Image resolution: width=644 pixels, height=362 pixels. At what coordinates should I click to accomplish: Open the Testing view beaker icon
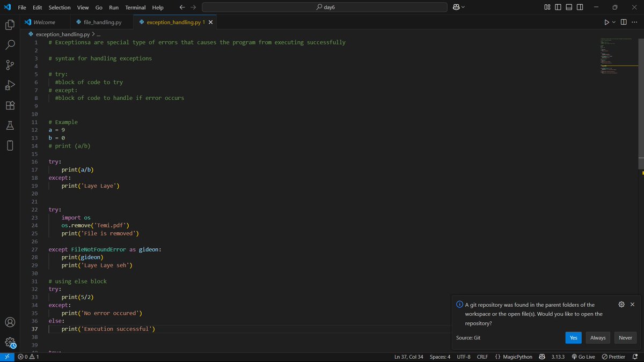coord(10,125)
